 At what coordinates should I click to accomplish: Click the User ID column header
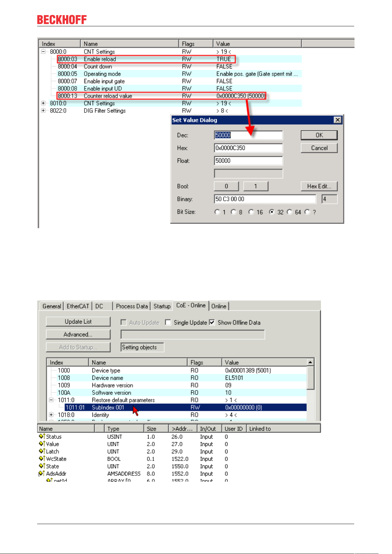(x=233, y=428)
